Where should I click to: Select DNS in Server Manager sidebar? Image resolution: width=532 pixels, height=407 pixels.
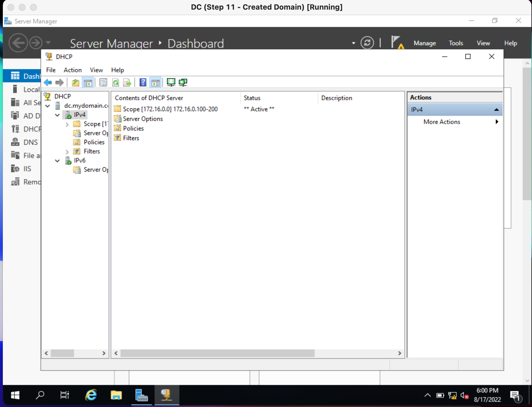[x=22, y=142]
